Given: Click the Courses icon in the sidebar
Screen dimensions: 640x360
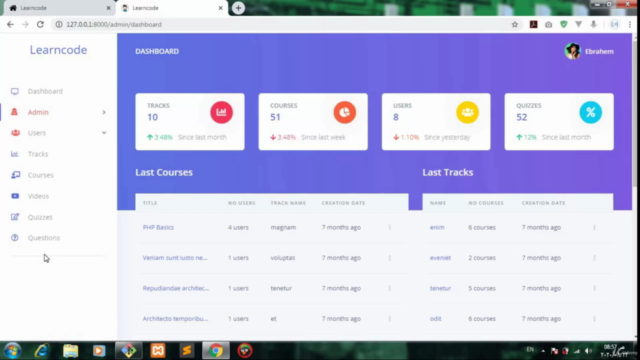Looking at the screenshot, I should [15, 175].
